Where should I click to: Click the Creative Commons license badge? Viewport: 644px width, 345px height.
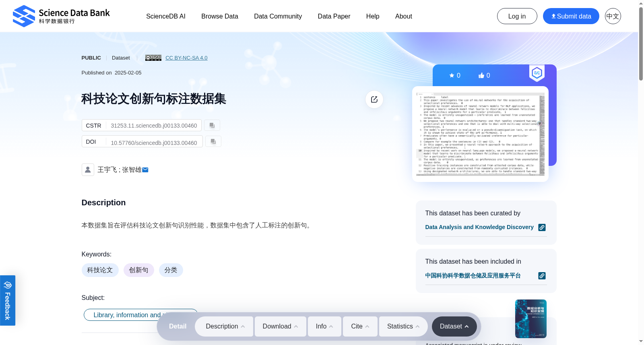[x=153, y=58]
